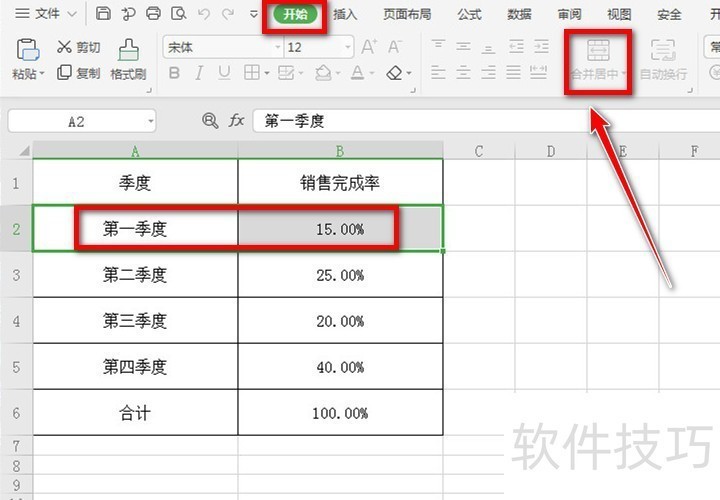Select column C header
Viewport: 720px width, 500px height.
tap(479, 151)
